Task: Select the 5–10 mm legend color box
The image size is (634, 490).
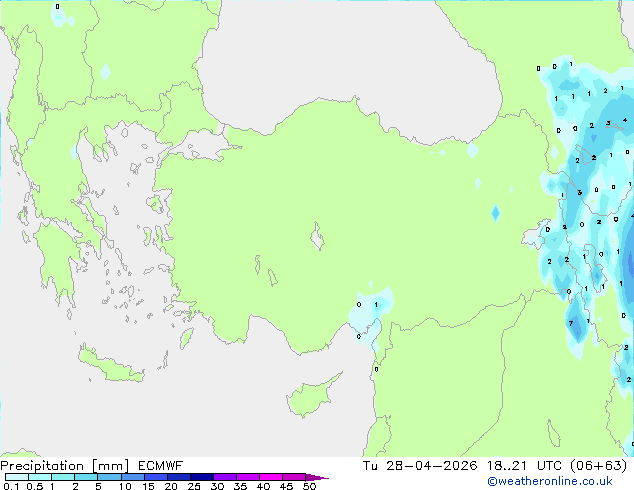Action: pyautogui.click(x=109, y=477)
